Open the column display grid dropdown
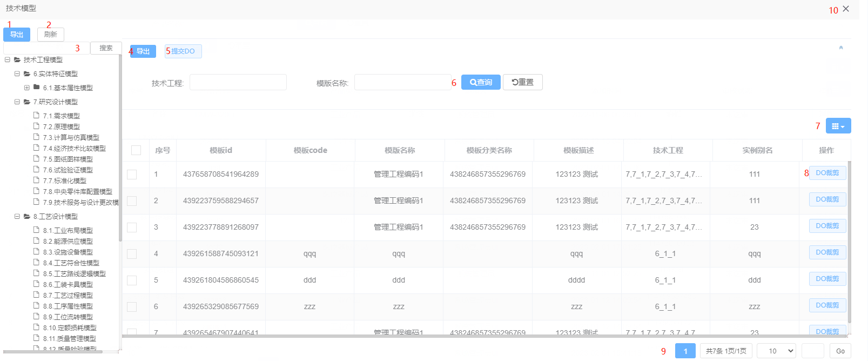Screen dimensions: 868x361 tap(838, 126)
